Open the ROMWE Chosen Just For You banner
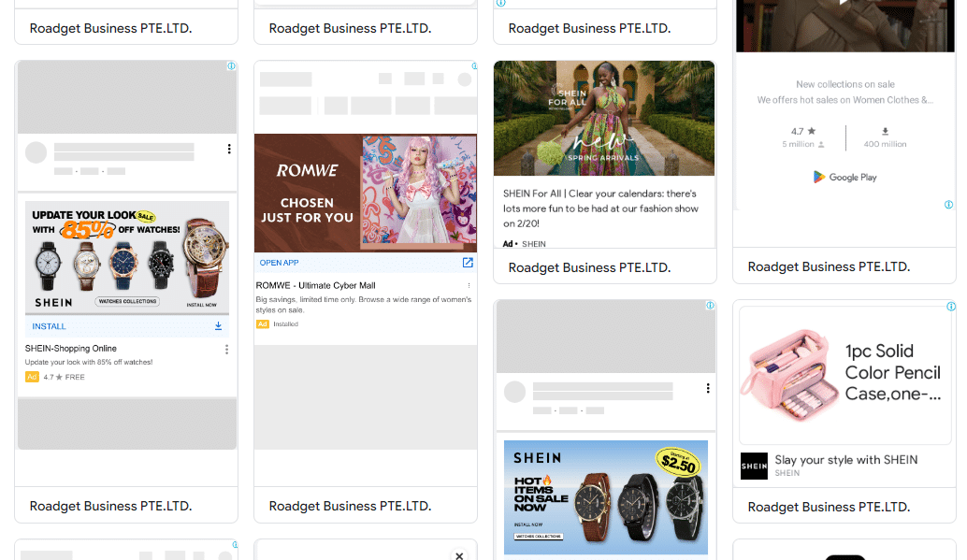The height and width of the screenshot is (560, 967). coord(366,193)
